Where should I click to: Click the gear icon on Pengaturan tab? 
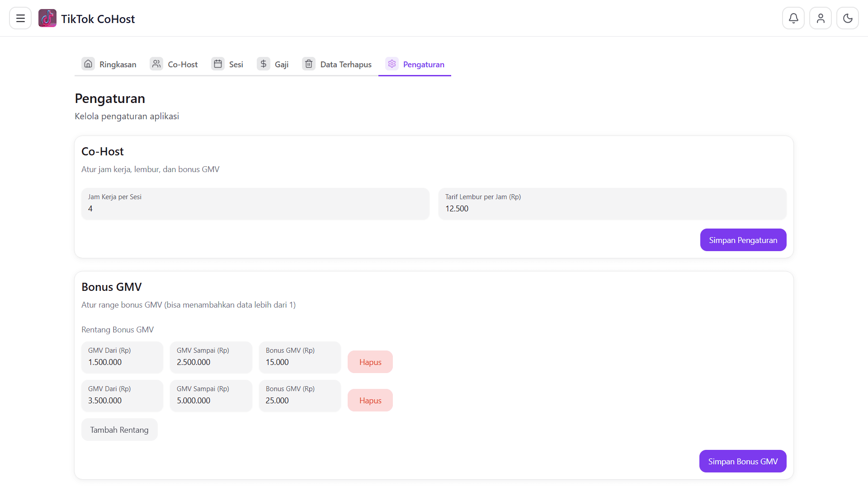[392, 64]
